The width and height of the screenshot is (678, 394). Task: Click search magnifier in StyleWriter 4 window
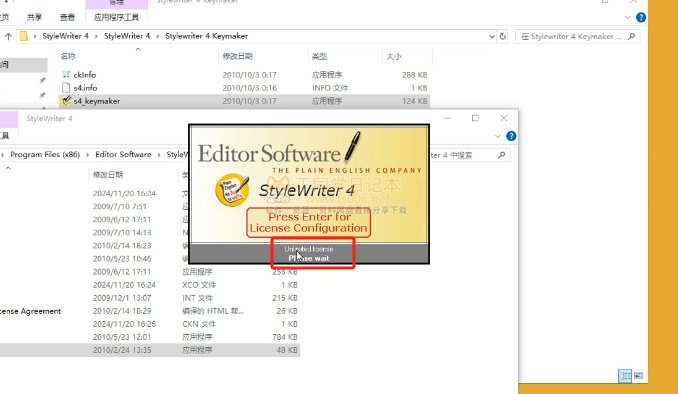502,155
